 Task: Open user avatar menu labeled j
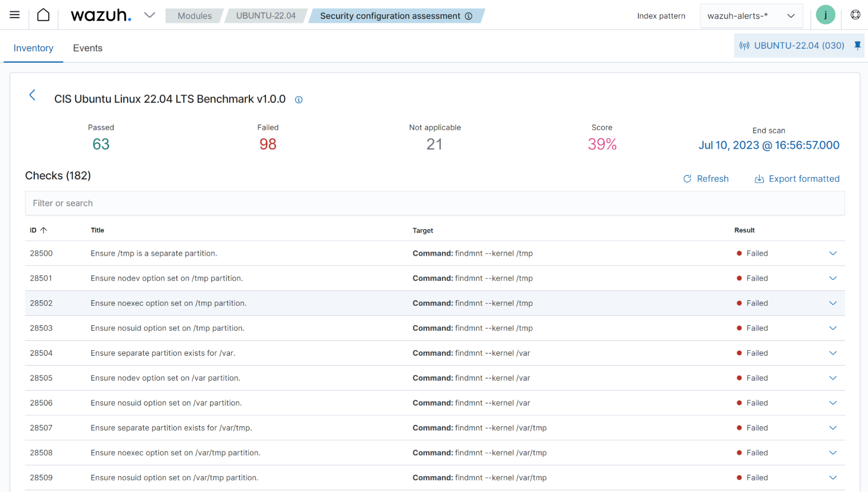click(825, 15)
